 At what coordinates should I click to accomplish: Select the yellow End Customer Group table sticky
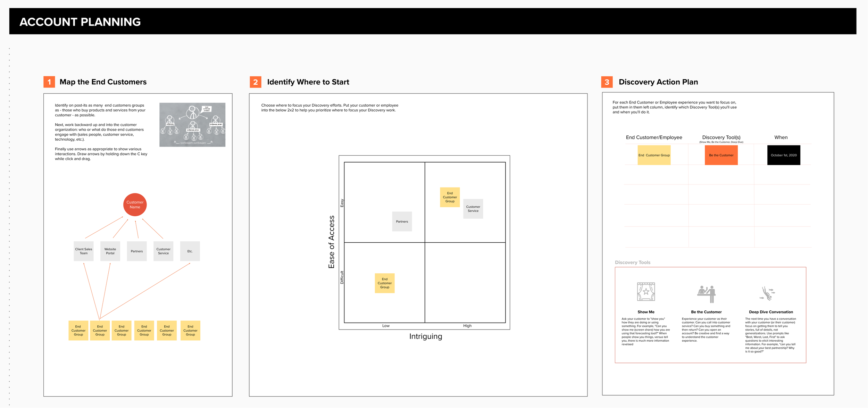pyautogui.click(x=654, y=155)
